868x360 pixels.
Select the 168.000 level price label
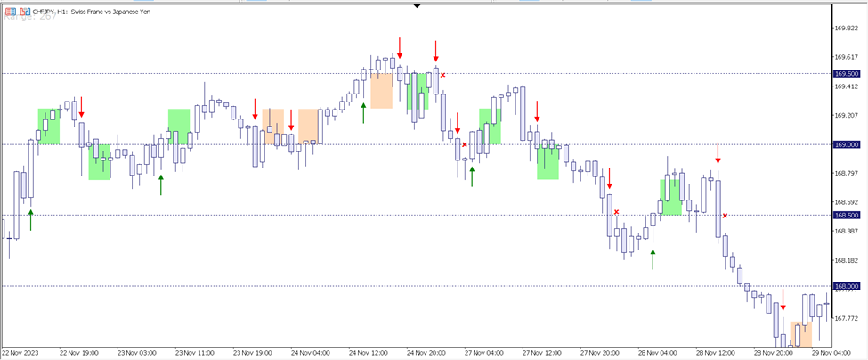pyautogui.click(x=847, y=286)
